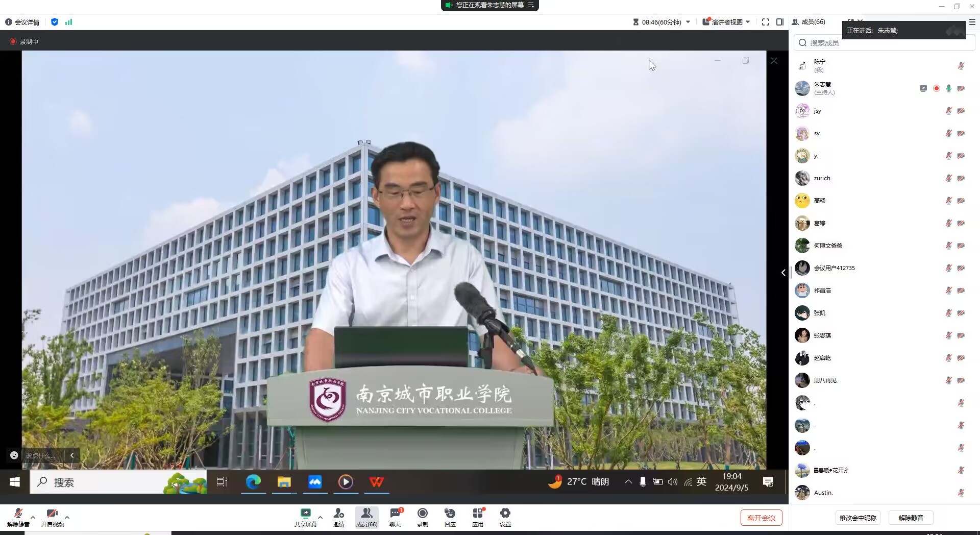Click the red Leave Meeting button
Image resolution: width=980 pixels, height=535 pixels.
(x=761, y=518)
